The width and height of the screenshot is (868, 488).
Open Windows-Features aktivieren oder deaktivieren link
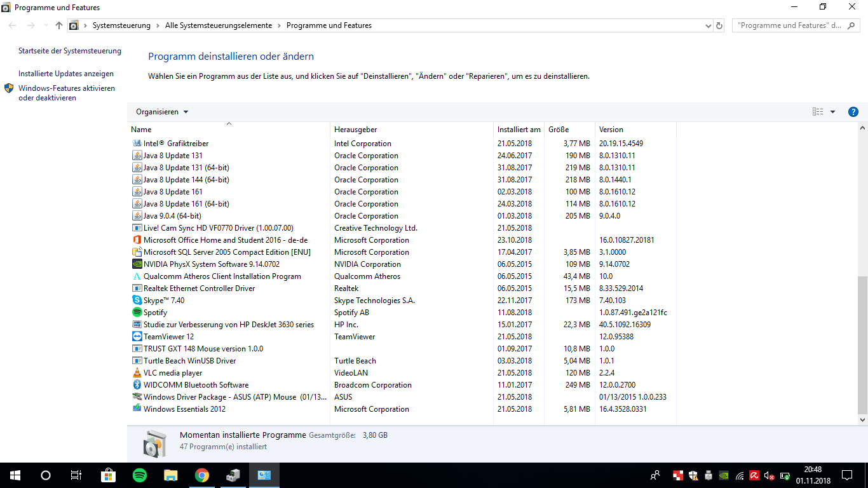(x=67, y=93)
